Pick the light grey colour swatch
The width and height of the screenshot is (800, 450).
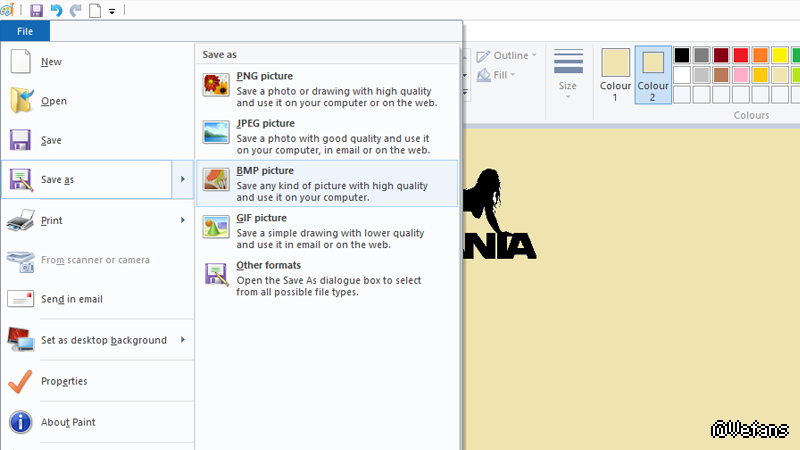(x=702, y=75)
